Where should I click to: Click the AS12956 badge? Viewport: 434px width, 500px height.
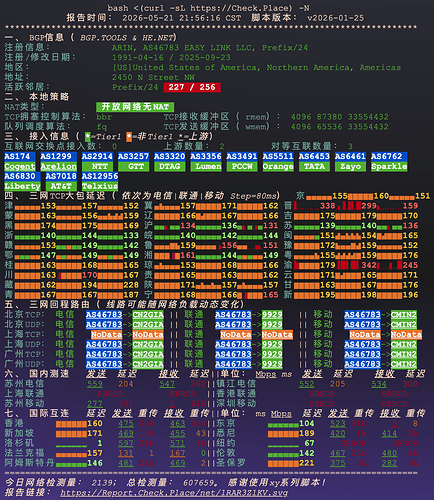(x=100, y=176)
